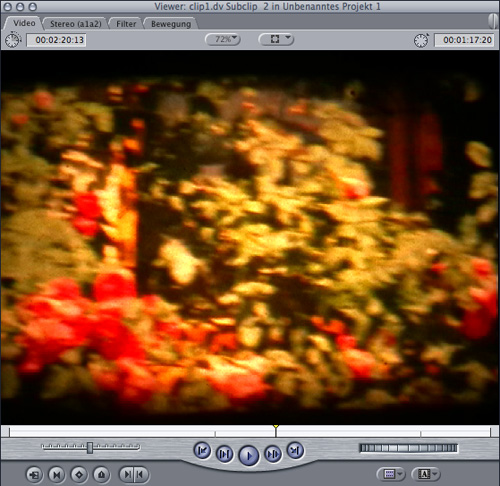Click the Mark Clip button
The height and width of the screenshot is (486, 500).
[57, 474]
